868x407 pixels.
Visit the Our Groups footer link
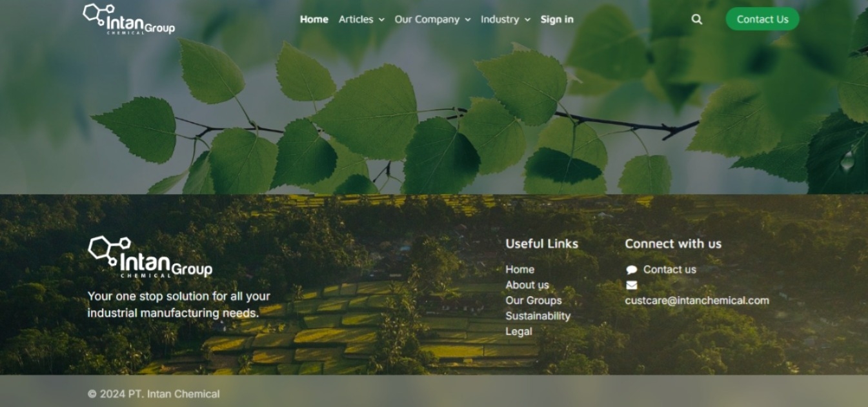534,301
